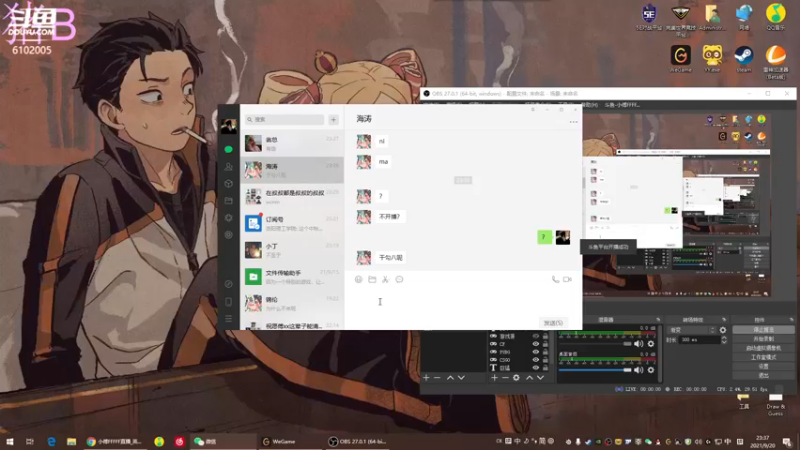Move source down in OBS sources list
Screen dimensions: 800x450
[x=540, y=378]
